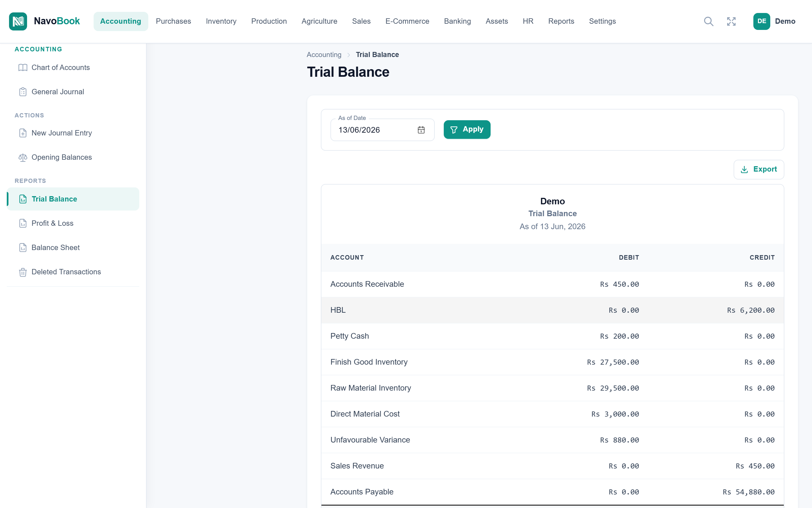Open the HR module
Viewport: 812px width, 508px height.
pos(528,21)
